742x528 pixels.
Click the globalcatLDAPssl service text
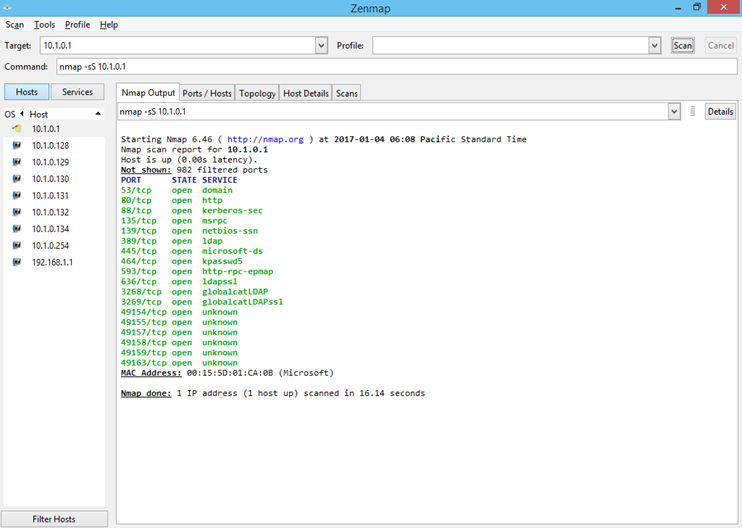(243, 302)
